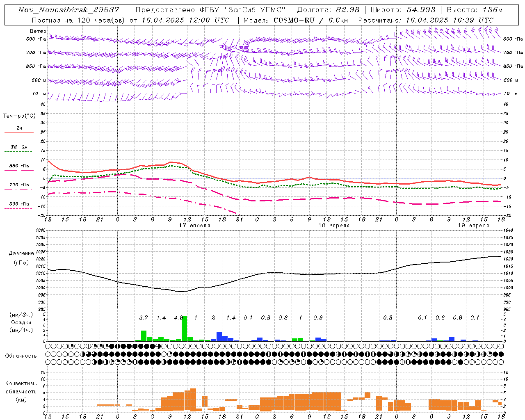Viewport: 525px width, 420px height.
Task: Click the 'Модель COSMO-RU / 6.6км' text
Action: (x=296, y=20)
